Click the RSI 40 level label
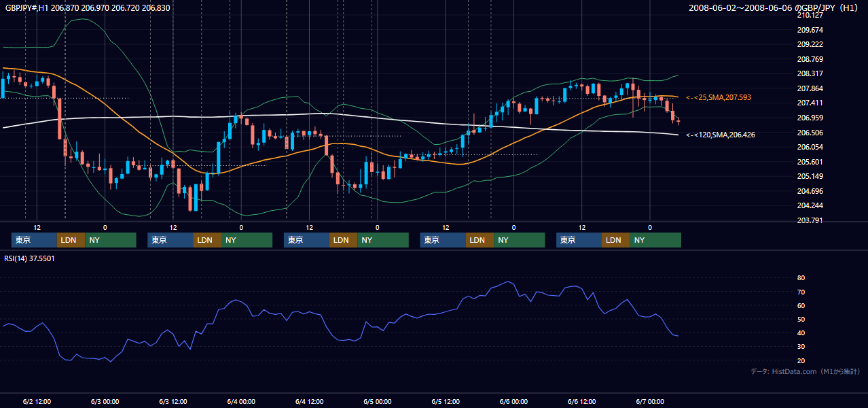 [801, 333]
